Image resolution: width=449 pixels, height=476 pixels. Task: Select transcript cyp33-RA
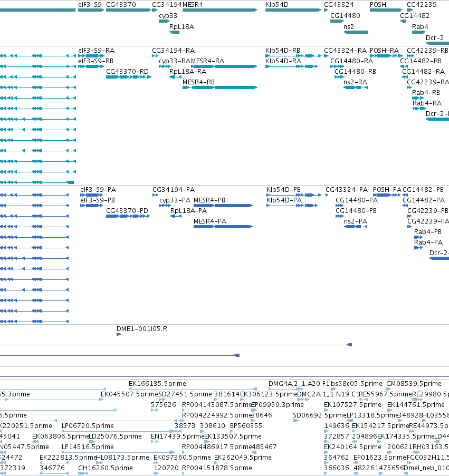(165, 66)
